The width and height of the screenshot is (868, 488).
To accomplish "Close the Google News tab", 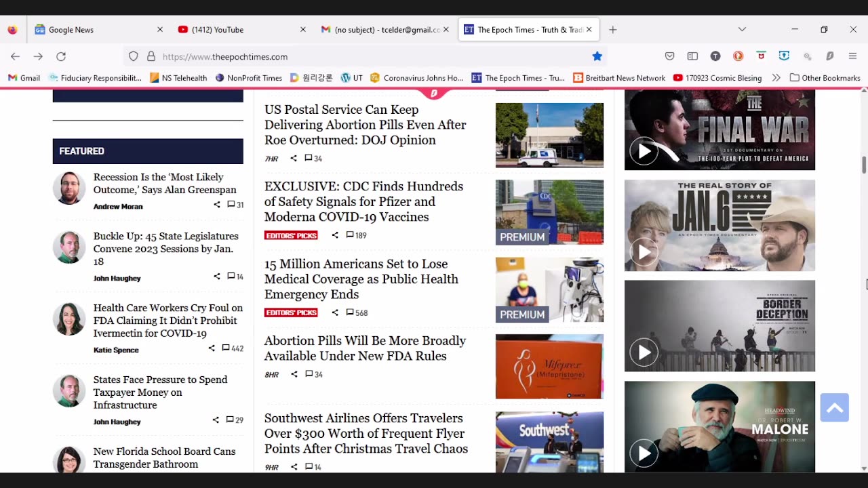I will coord(160,30).
